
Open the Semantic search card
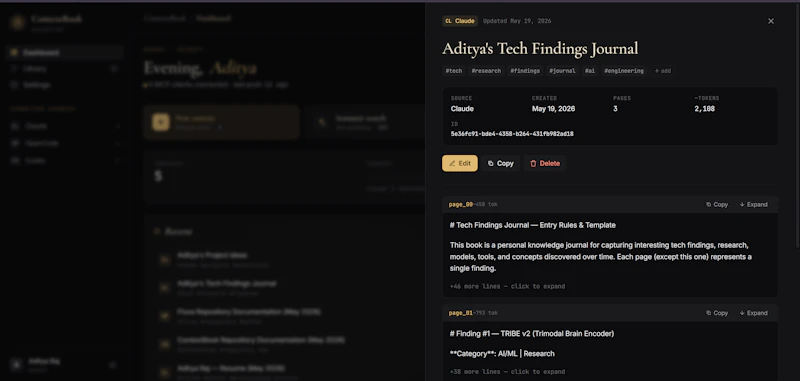tap(365, 122)
